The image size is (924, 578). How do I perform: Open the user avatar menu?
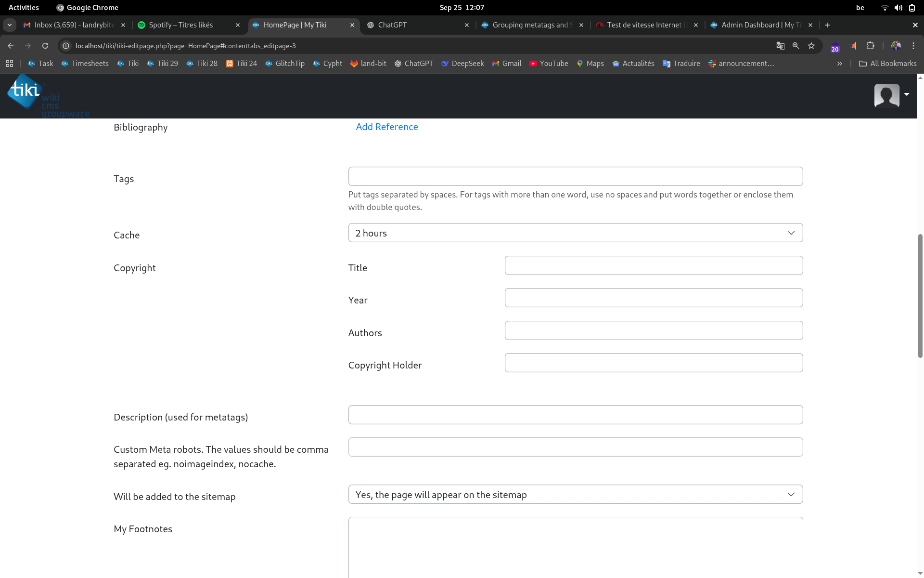point(886,95)
